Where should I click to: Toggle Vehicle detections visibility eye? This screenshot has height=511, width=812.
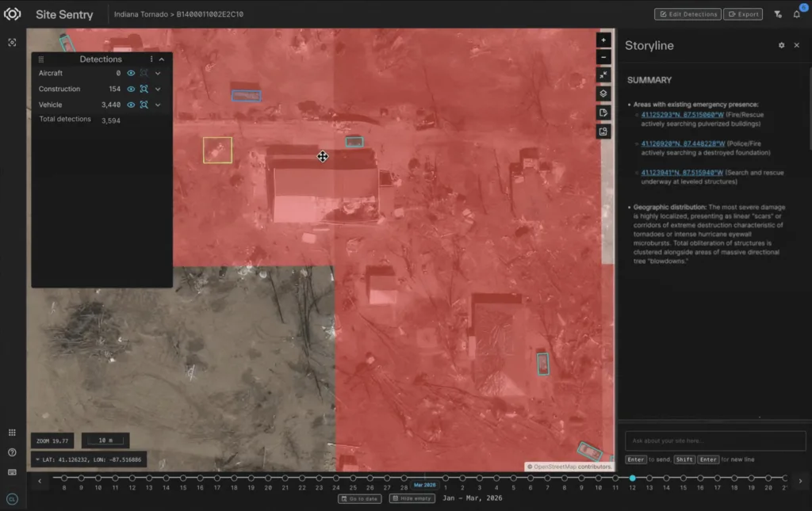131,105
